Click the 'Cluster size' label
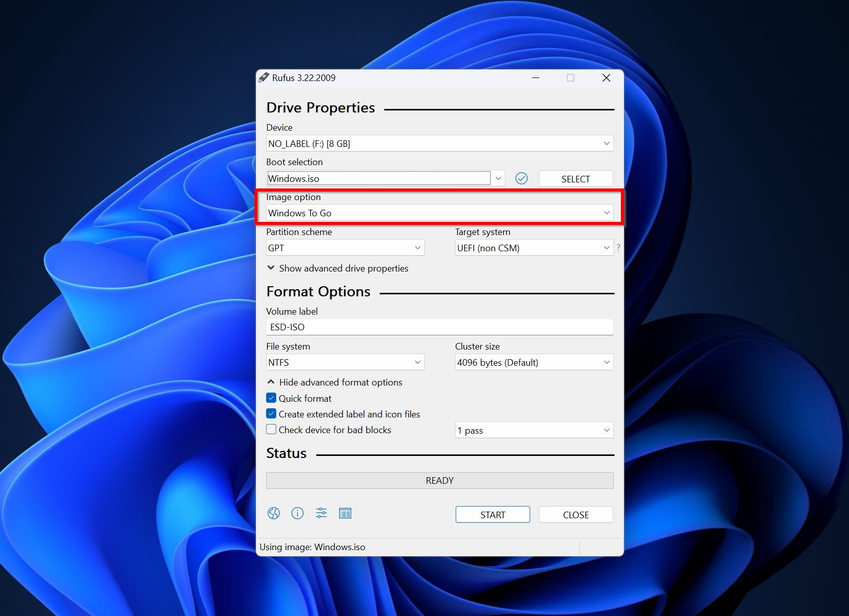Screen dimensions: 849x616 click(x=477, y=346)
